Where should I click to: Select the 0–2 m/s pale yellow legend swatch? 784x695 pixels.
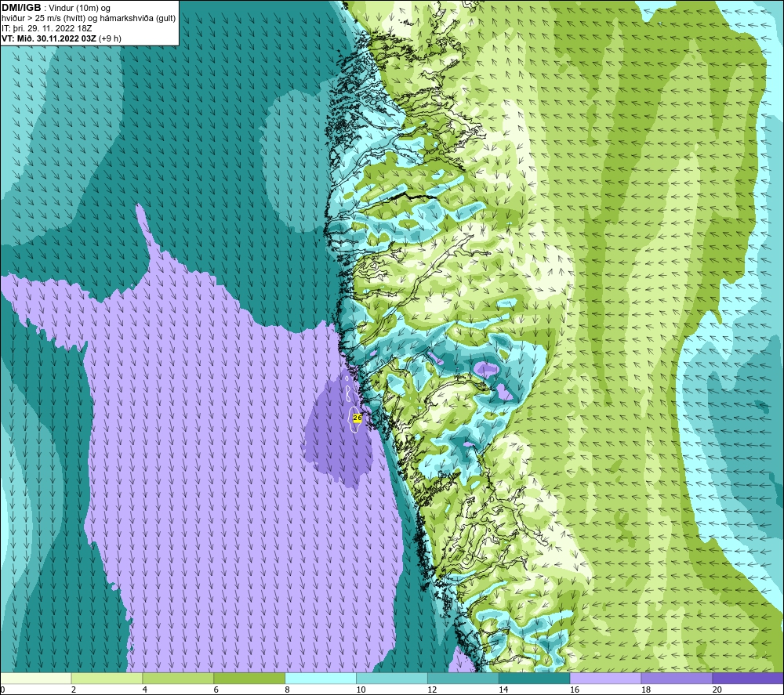(x=36, y=679)
